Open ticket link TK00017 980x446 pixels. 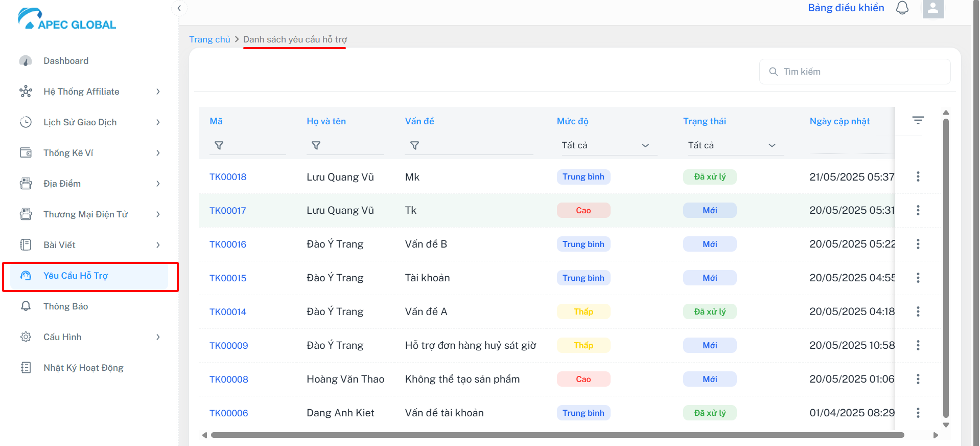[227, 210]
